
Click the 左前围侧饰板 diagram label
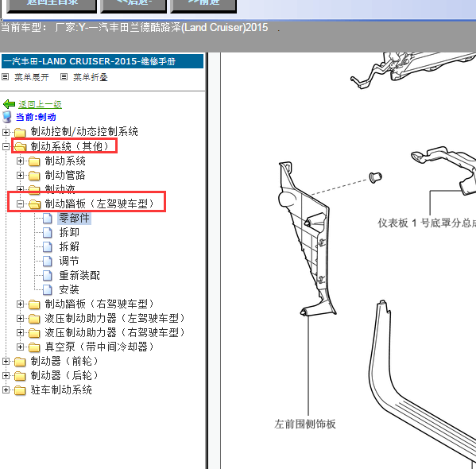click(x=305, y=424)
